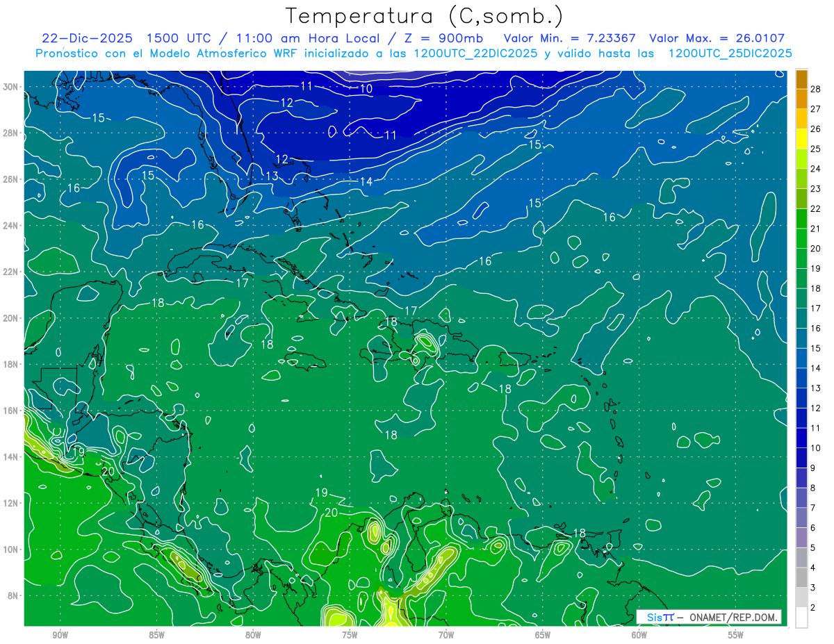The width and height of the screenshot is (834, 644).
Task: Click the '75W' longitude axis label
Action: (350, 635)
